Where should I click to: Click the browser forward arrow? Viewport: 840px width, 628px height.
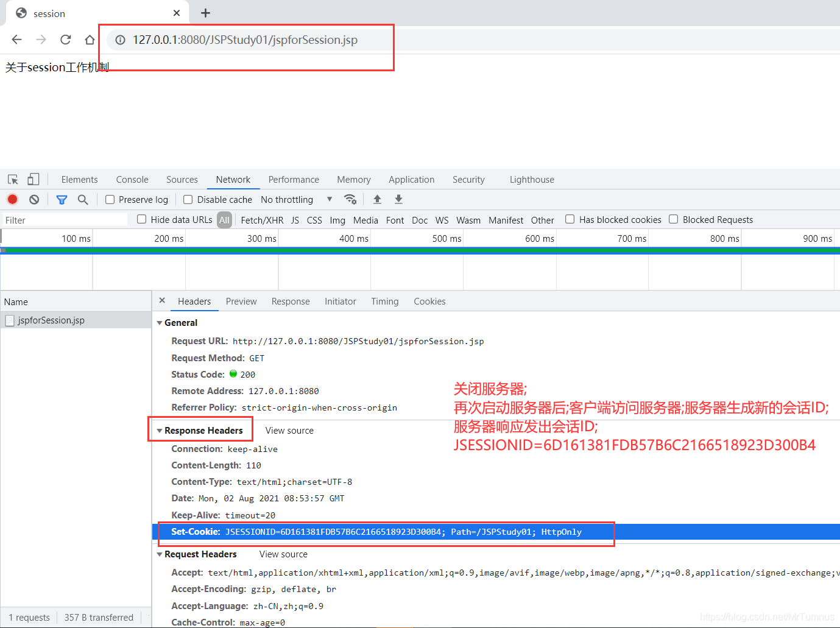[x=41, y=40]
